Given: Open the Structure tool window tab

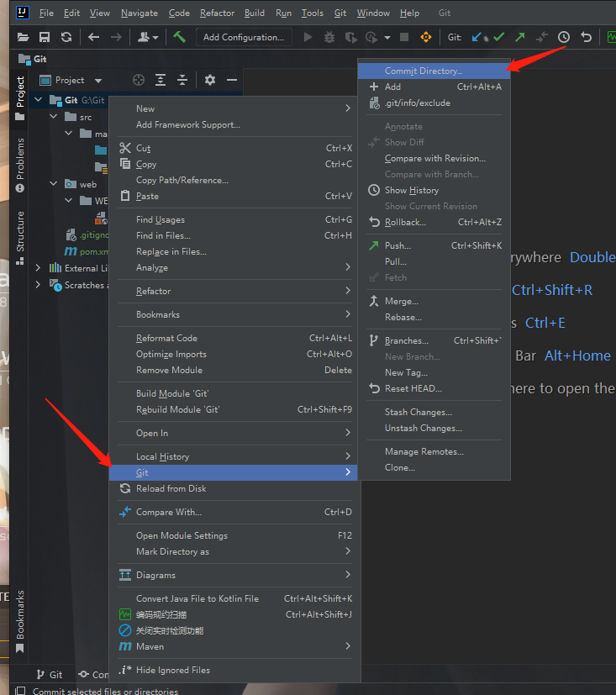Looking at the screenshot, I should point(19,238).
